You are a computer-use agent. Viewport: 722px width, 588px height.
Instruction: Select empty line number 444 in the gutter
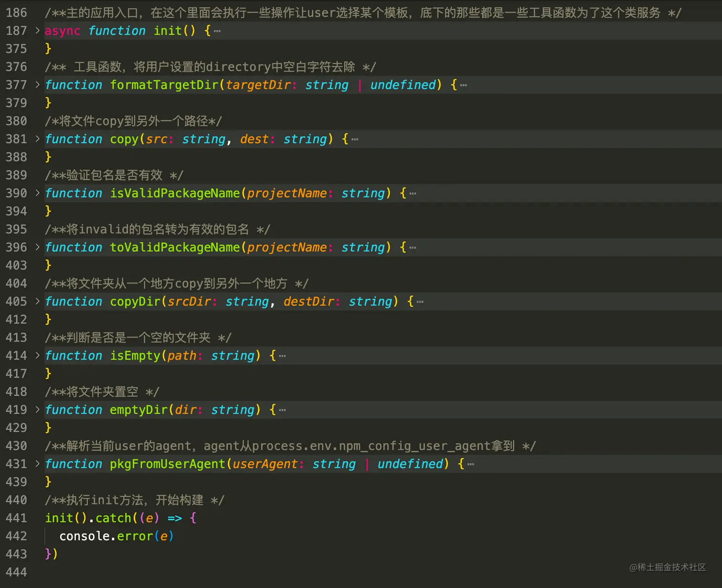[x=16, y=572]
